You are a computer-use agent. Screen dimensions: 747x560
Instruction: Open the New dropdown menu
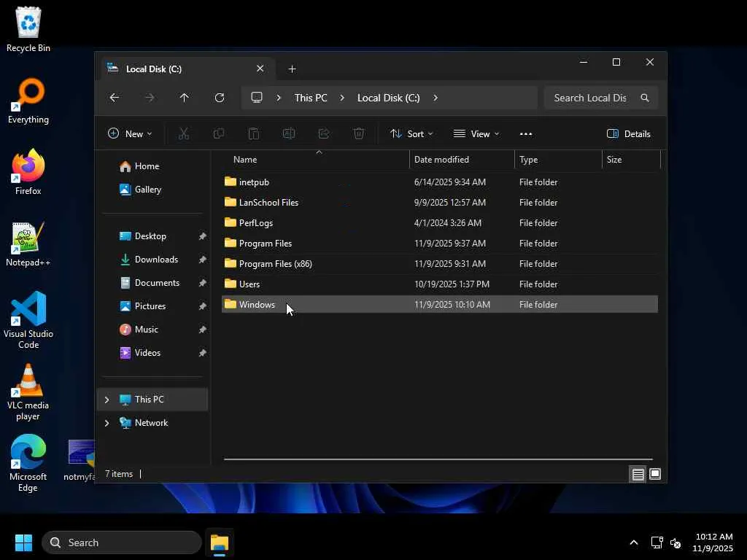[130, 133]
